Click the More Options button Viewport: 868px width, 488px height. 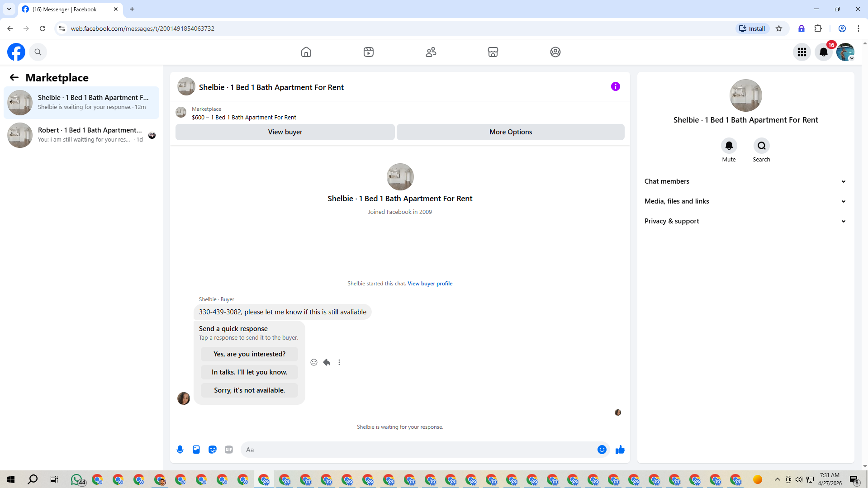pyautogui.click(x=511, y=132)
